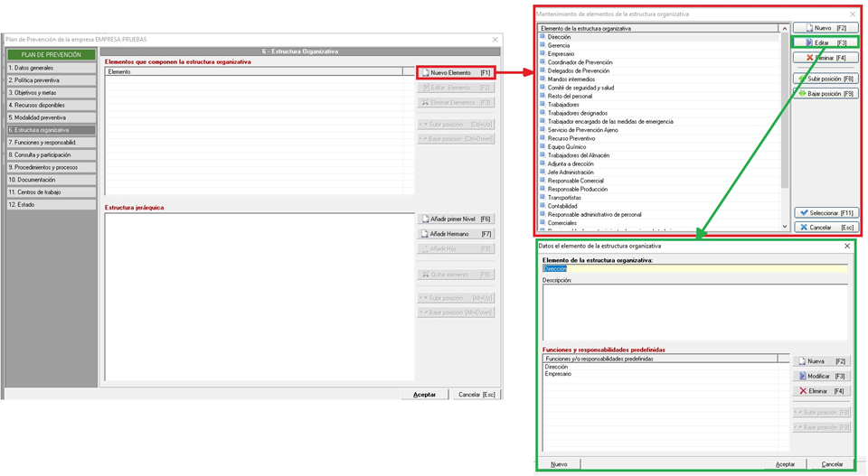Switch to 5. Modalidad preventiva section

51,117
